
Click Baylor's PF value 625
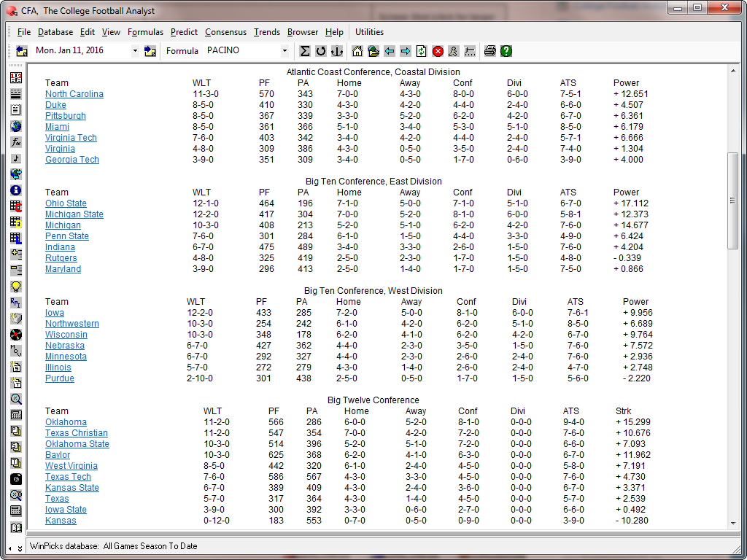276,455
